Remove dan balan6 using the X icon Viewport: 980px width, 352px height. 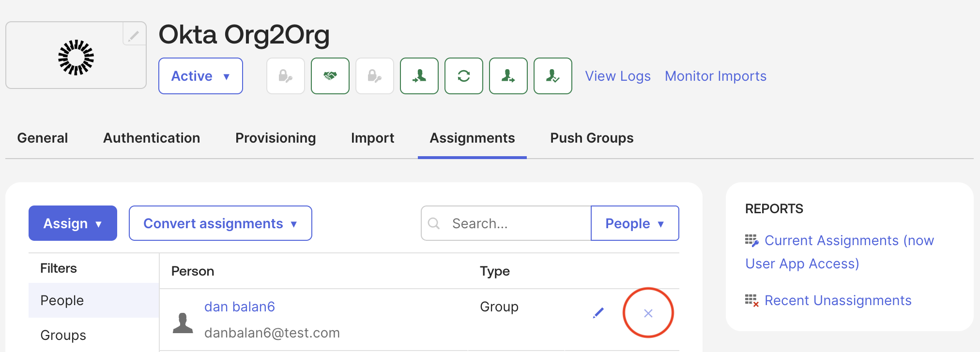pyautogui.click(x=648, y=313)
